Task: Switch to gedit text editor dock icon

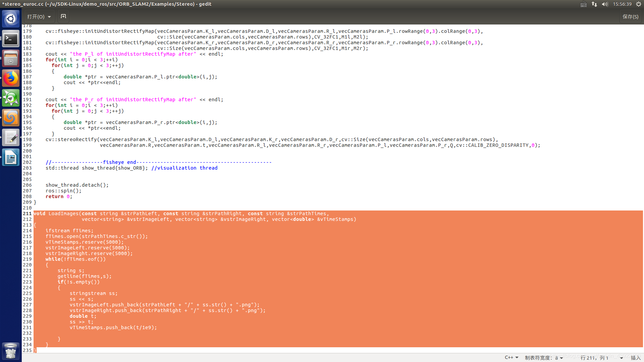Action: tap(11, 138)
